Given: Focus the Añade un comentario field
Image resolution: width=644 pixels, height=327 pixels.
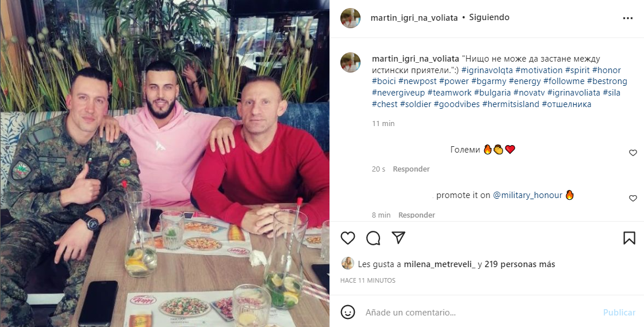Looking at the screenshot, I should point(481,312).
